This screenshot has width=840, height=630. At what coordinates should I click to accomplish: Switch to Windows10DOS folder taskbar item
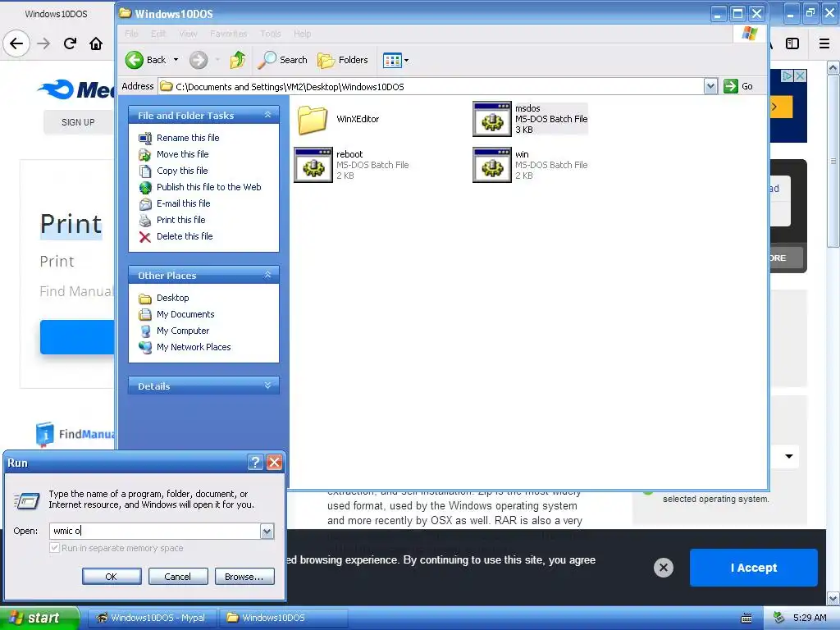click(282, 618)
